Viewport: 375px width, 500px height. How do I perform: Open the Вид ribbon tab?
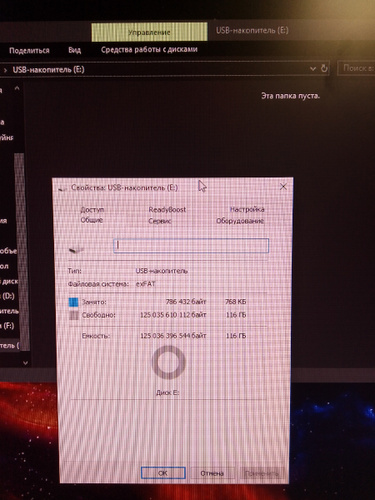tap(75, 50)
